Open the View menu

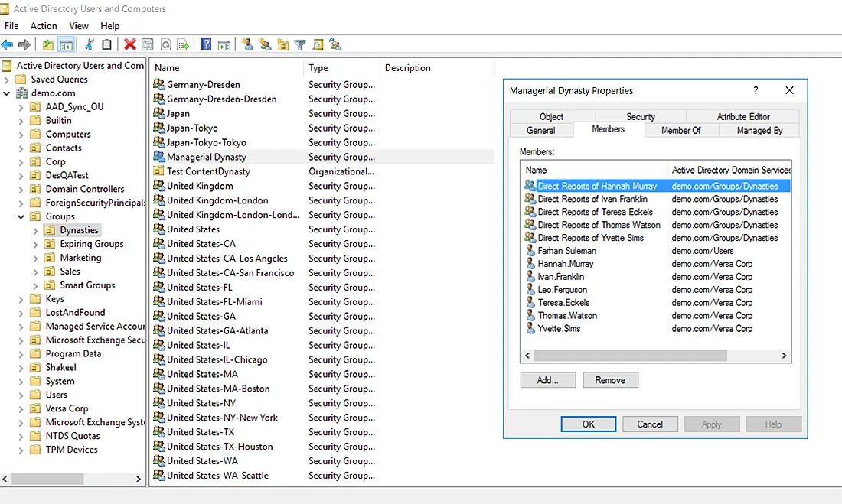click(x=78, y=26)
